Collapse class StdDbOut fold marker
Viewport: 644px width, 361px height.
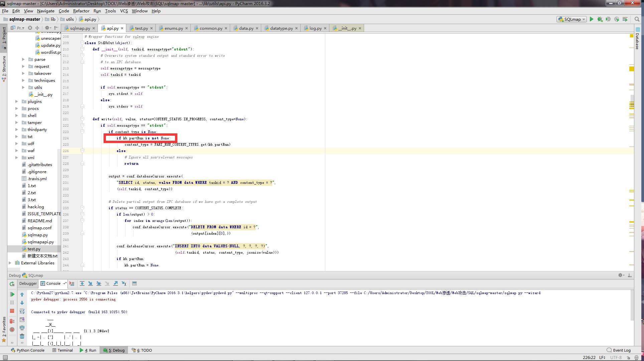82,43
